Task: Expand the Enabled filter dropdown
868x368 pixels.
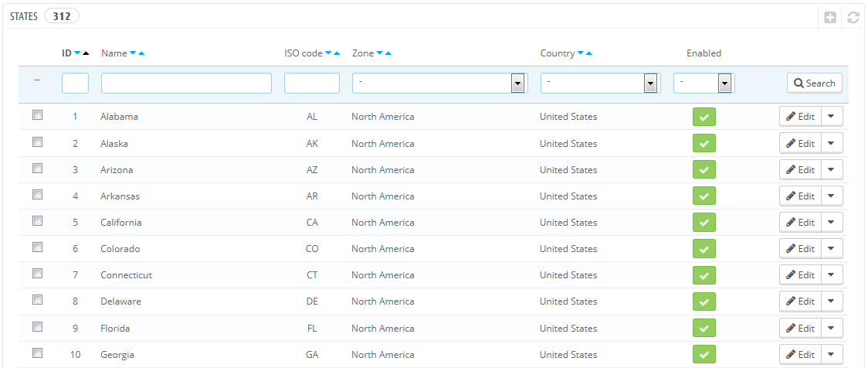Action: click(704, 83)
